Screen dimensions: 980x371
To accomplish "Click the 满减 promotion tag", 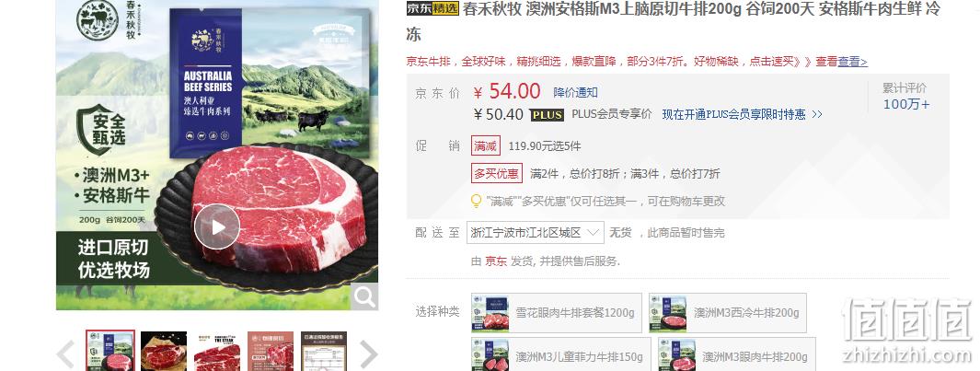I will [486, 145].
